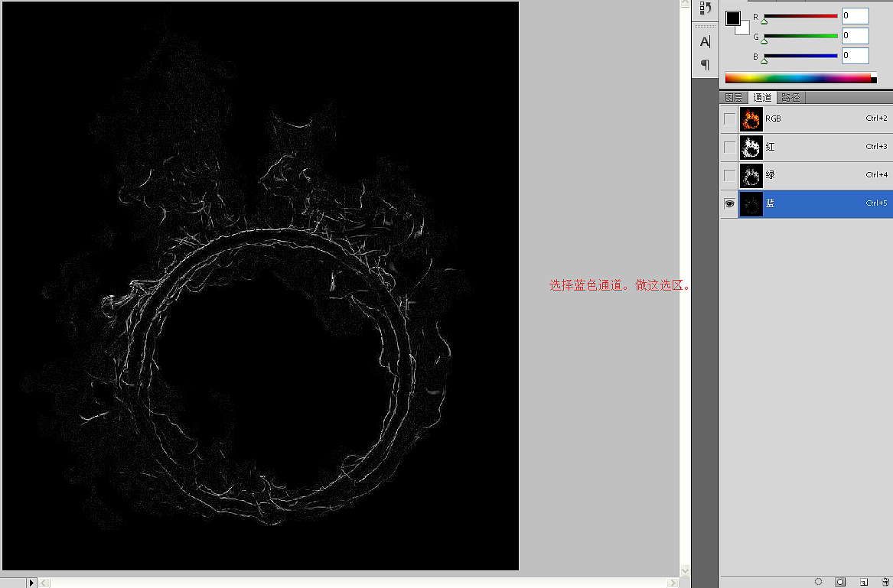
Task: Open the Character panel icon
Action: click(705, 41)
